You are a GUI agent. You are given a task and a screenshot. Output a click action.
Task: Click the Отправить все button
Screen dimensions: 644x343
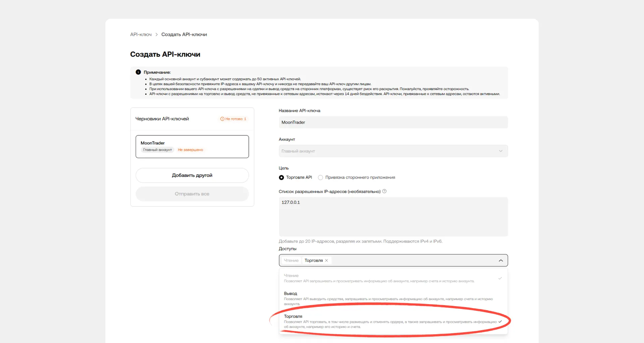[x=192, y=194]
